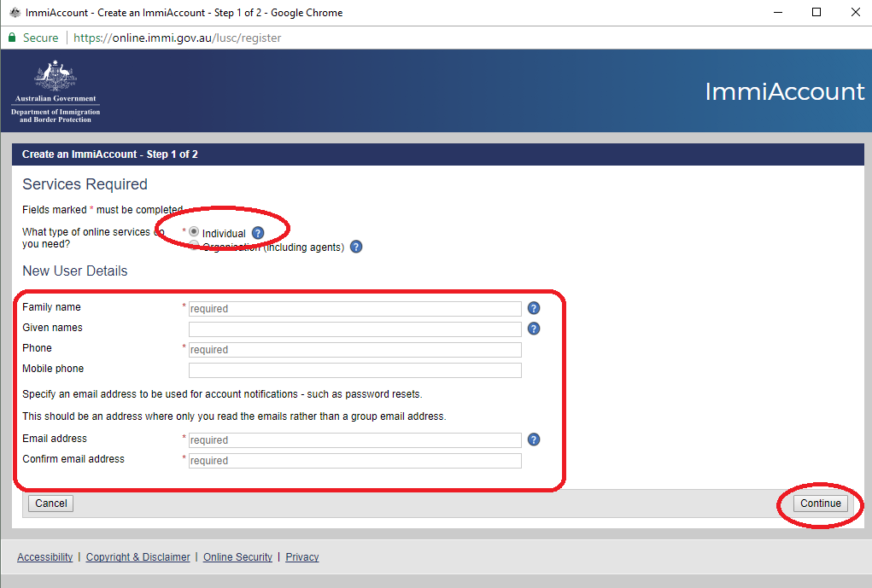Open the Online Security link
Viewport: 872px width, 588px height.
[237, 557]
